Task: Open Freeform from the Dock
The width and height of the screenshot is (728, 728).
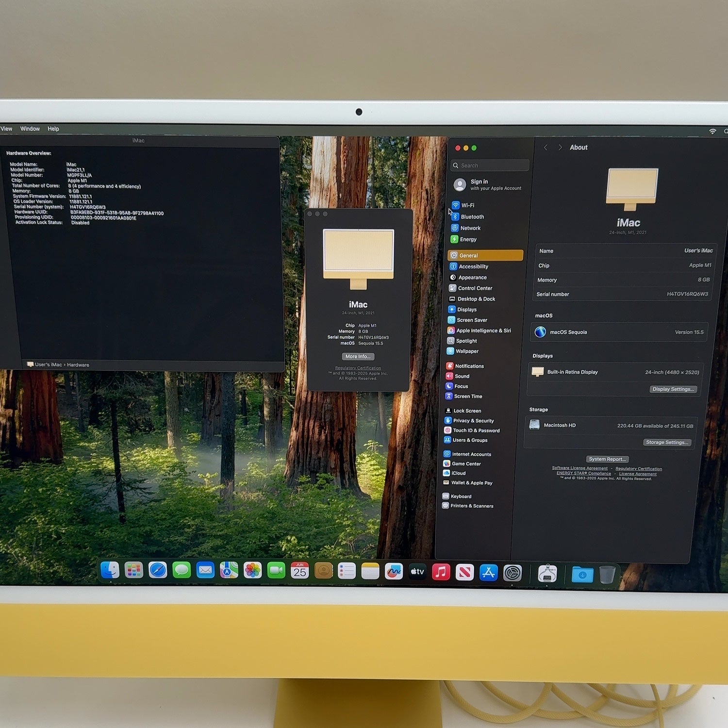Action: [x=394, y=572]
